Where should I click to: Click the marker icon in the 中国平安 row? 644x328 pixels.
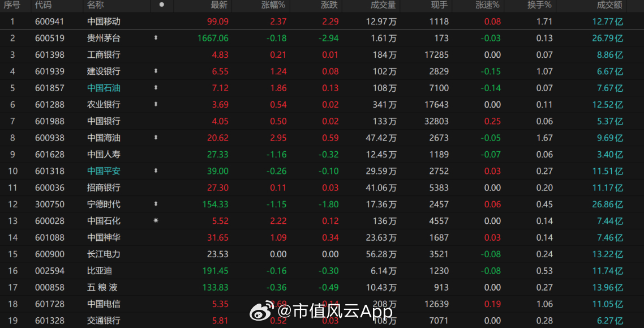click(156, 171)
